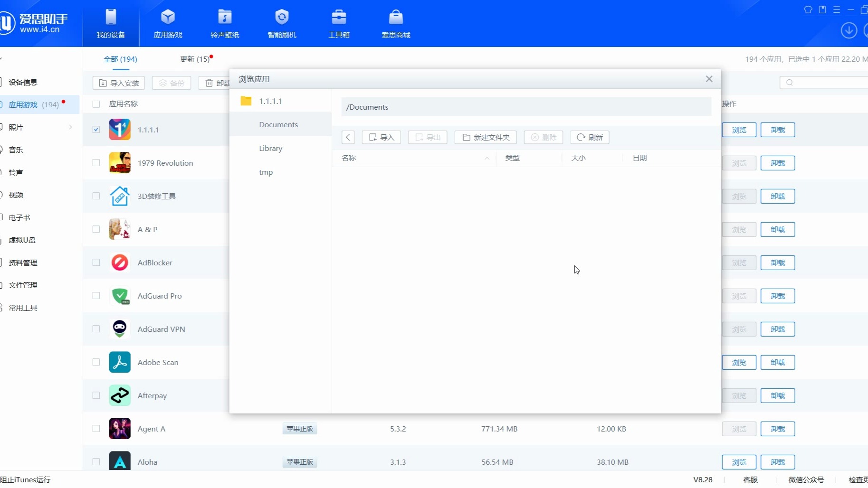Open the 工具箱 toolbox
Screen dimensions: 868x488
(x=339, y=24)
